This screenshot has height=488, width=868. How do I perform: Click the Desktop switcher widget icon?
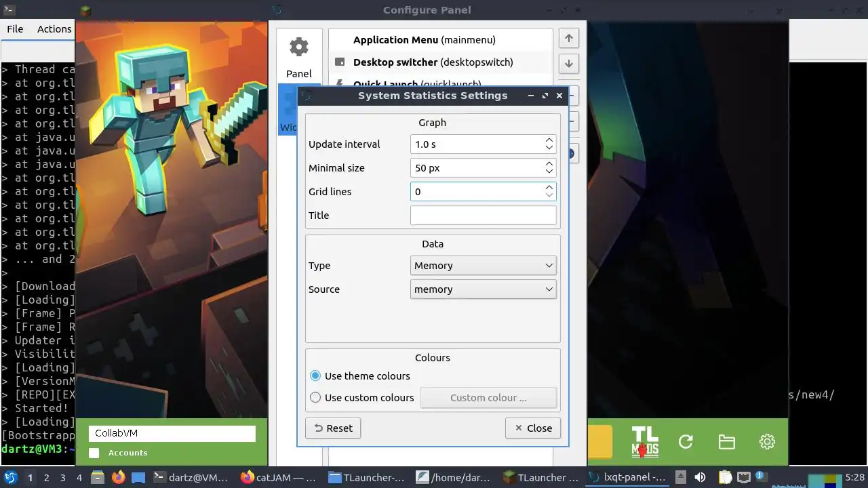click(x=340, y=62)
